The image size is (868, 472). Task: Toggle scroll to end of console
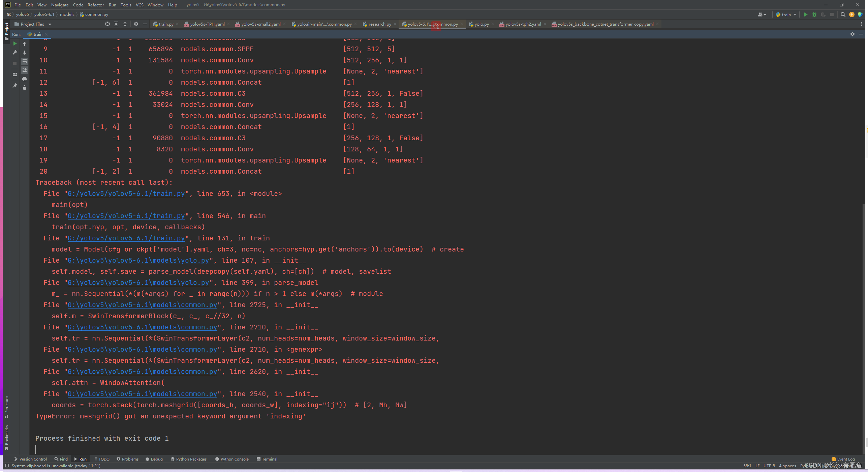pos(25,70)
